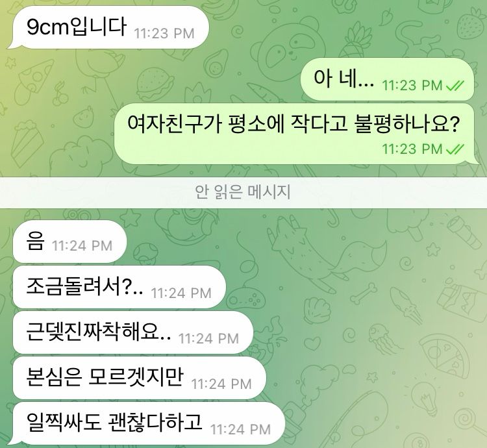Click the 11:24 PM timestamp on '근뎇진짜착해요..'
This screenshot has height=448, width=487.
click(208, 338)
